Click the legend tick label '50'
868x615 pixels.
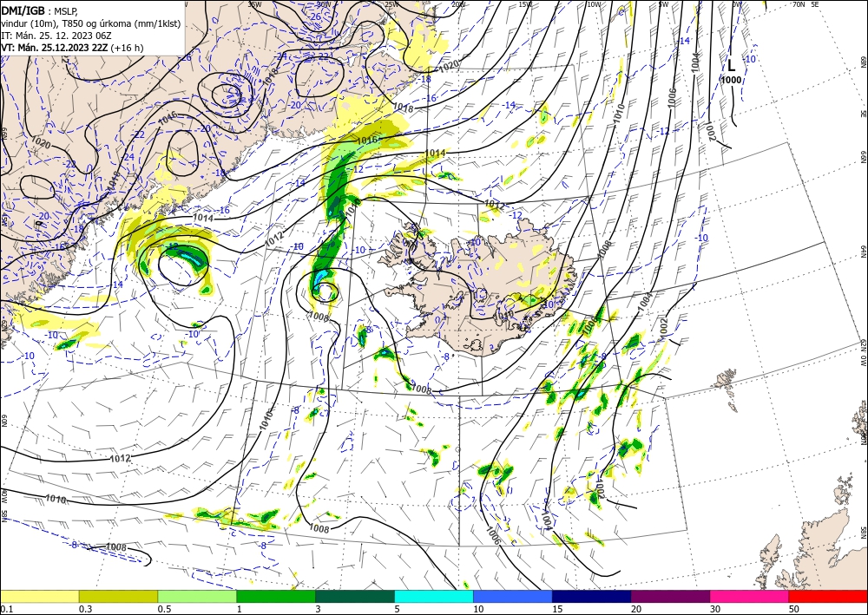(x=794, y=609)
